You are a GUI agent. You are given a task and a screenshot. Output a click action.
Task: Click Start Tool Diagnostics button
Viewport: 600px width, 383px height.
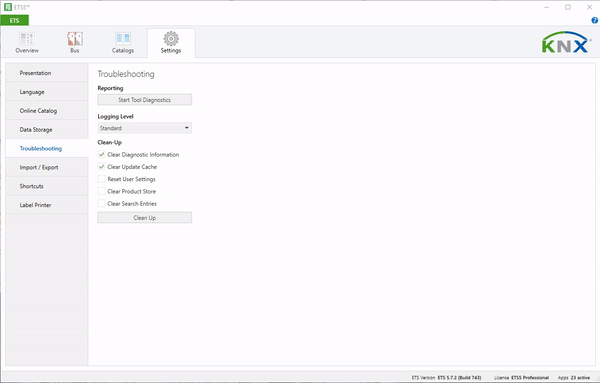click(x=145, y=99)
